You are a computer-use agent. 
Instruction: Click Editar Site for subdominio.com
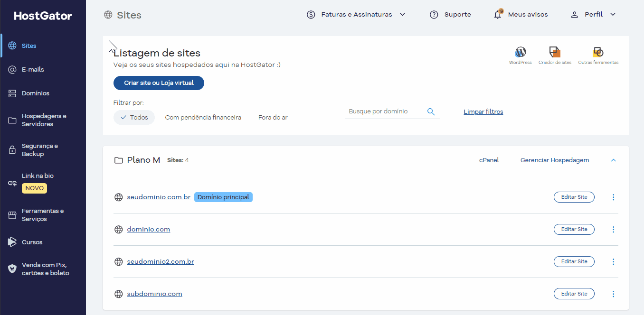[574, 294]
